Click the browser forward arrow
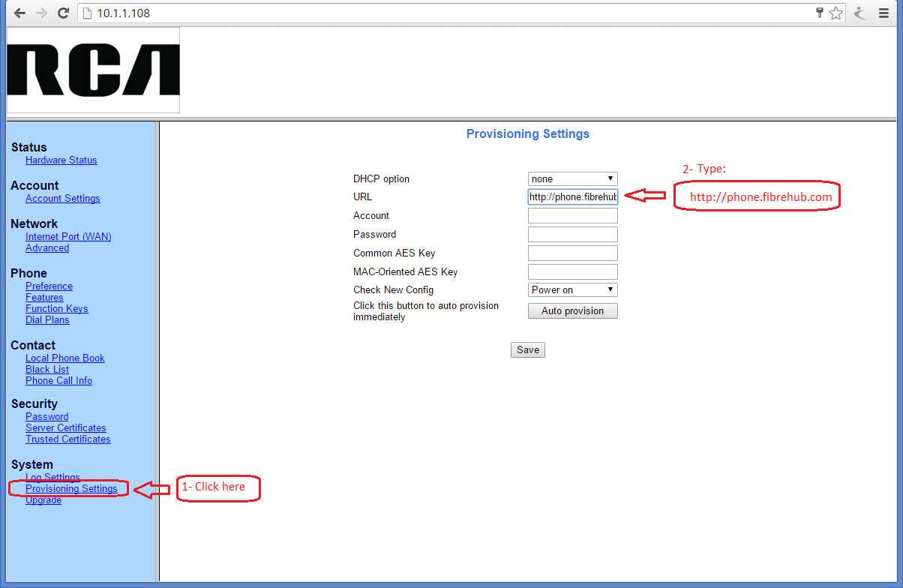 tap(41, 13)
